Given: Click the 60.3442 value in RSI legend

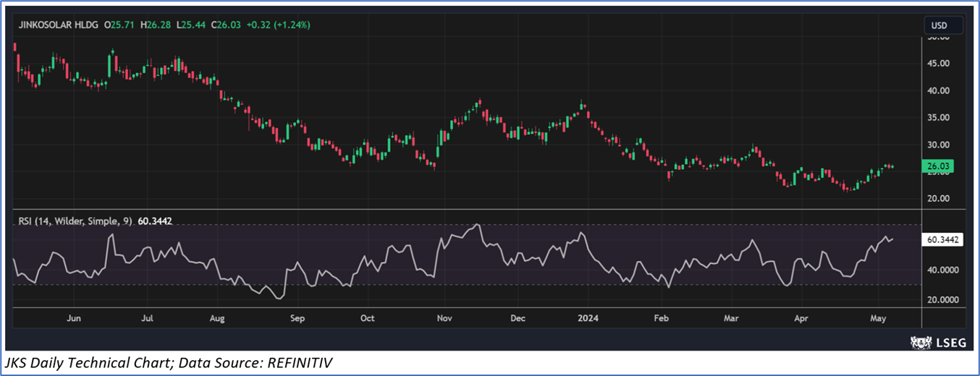Looking at the screenshot, I should pos(155,221).
